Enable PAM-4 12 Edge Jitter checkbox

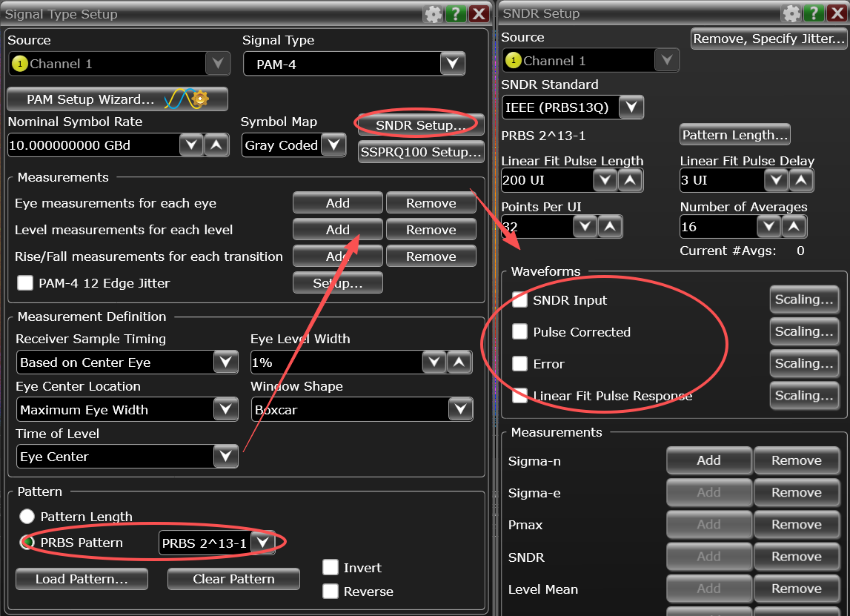(25, 283)
